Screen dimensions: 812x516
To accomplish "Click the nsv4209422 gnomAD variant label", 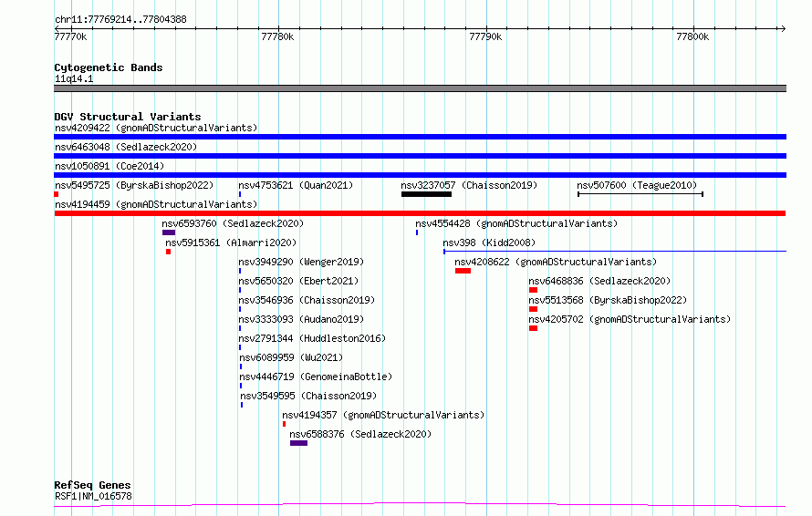I will [156, 128].
